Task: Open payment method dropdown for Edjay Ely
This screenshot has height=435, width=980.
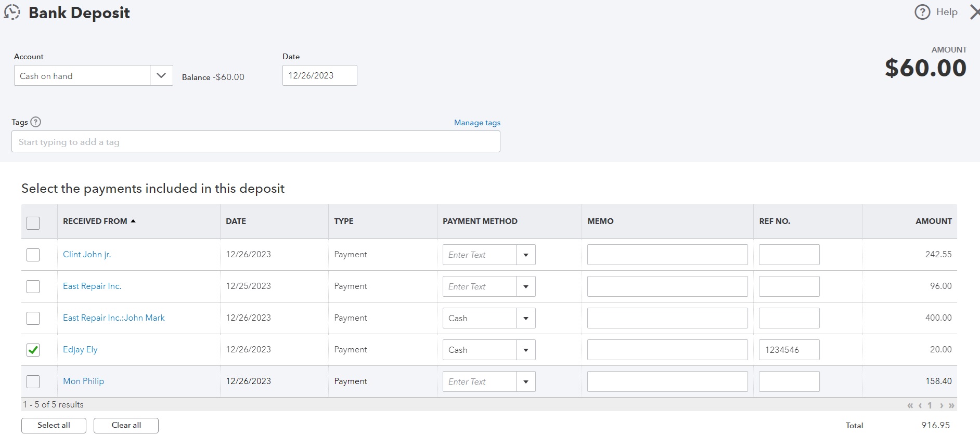Action: [x=526, y=350]
